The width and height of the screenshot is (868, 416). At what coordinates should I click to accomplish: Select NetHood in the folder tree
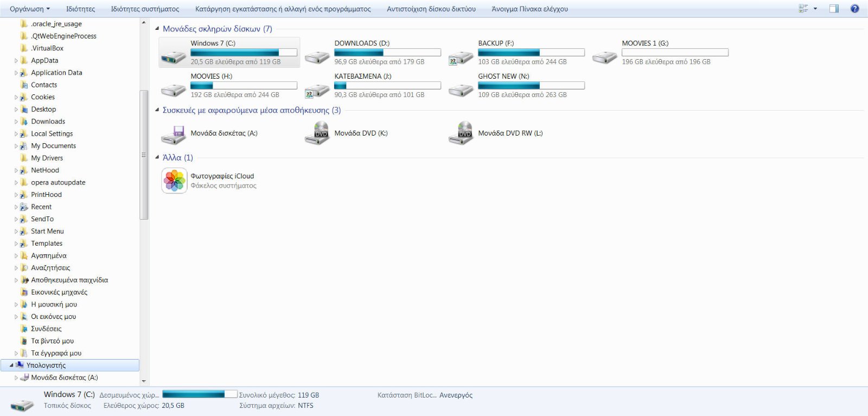tap(45, 170)
